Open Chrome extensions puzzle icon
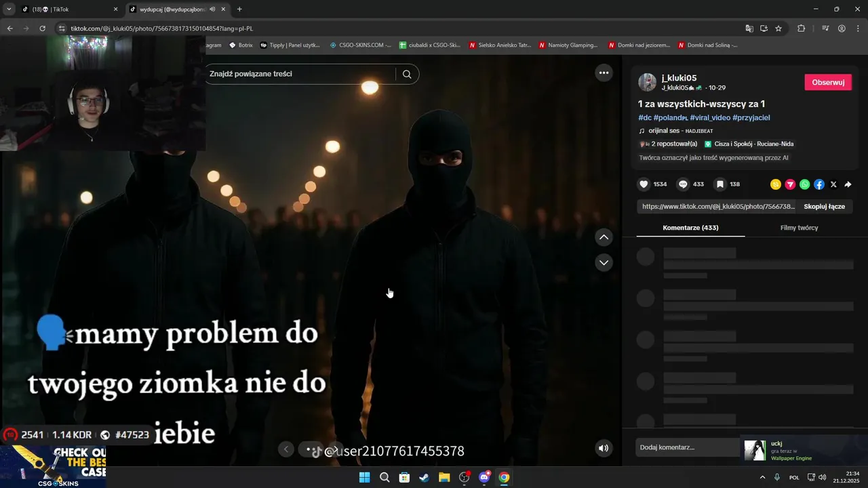 point(802,28)
